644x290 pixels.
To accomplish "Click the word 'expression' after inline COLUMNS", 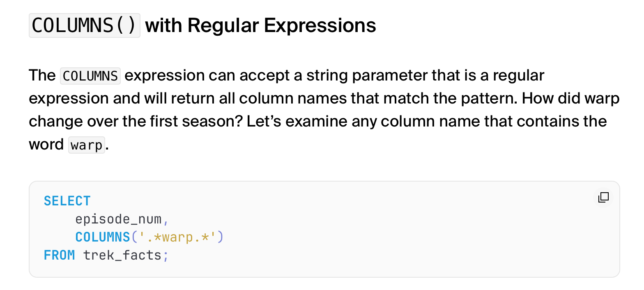I will tap(164, 76).
